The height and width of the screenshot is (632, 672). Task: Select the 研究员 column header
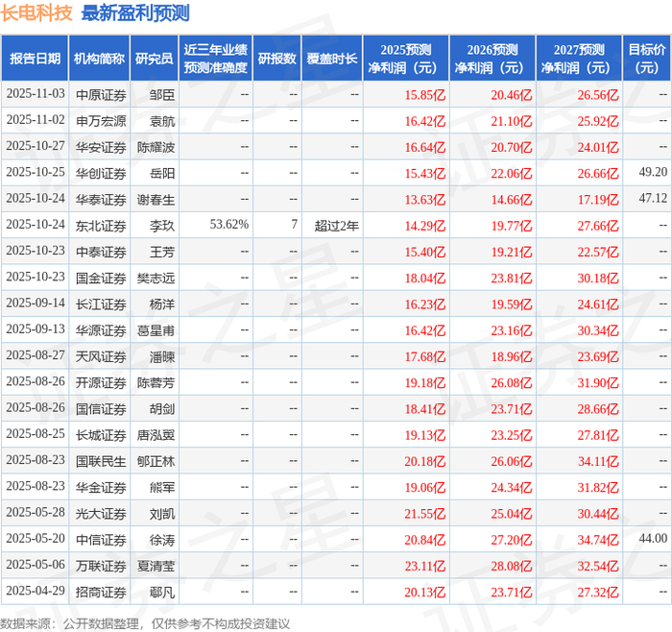[155, 59]
